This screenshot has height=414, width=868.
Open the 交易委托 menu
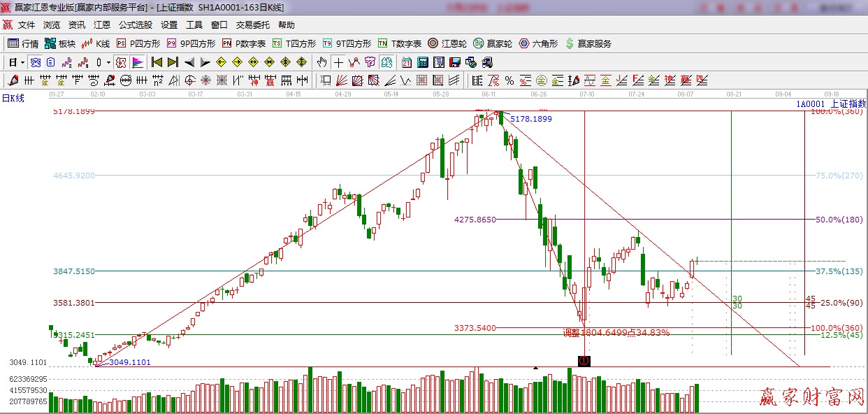[252, 25]
